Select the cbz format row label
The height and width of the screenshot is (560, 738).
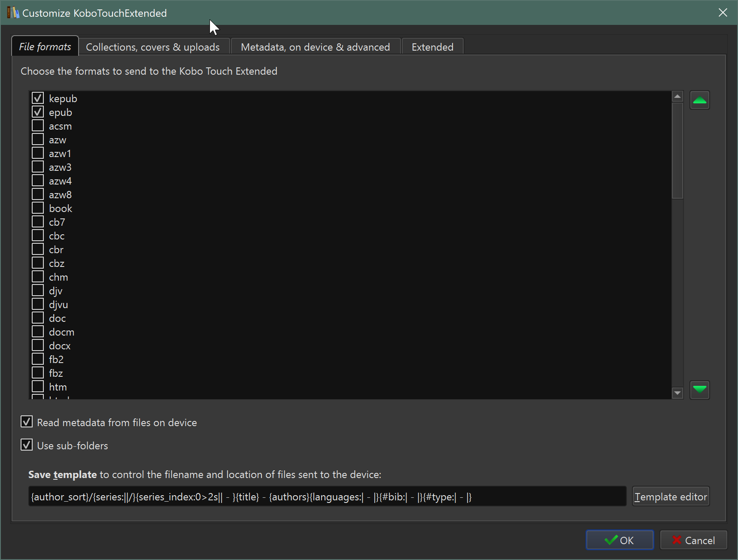(x=57, y=263)
